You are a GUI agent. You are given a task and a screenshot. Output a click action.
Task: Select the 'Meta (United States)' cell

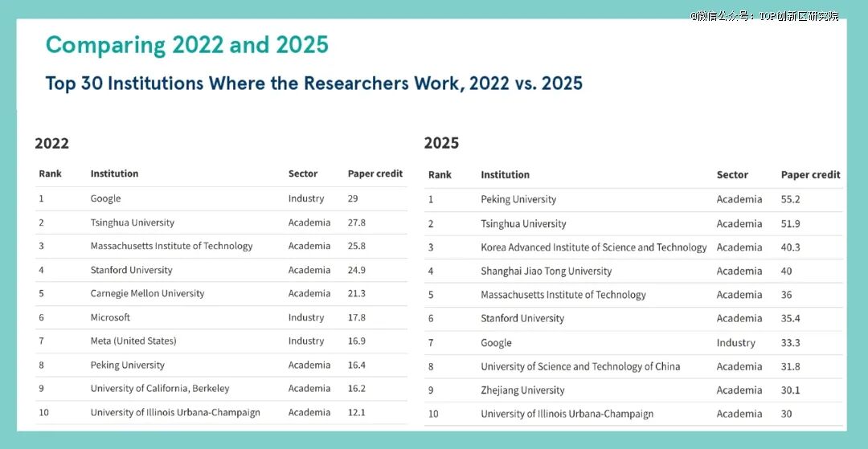pos(133,341)
